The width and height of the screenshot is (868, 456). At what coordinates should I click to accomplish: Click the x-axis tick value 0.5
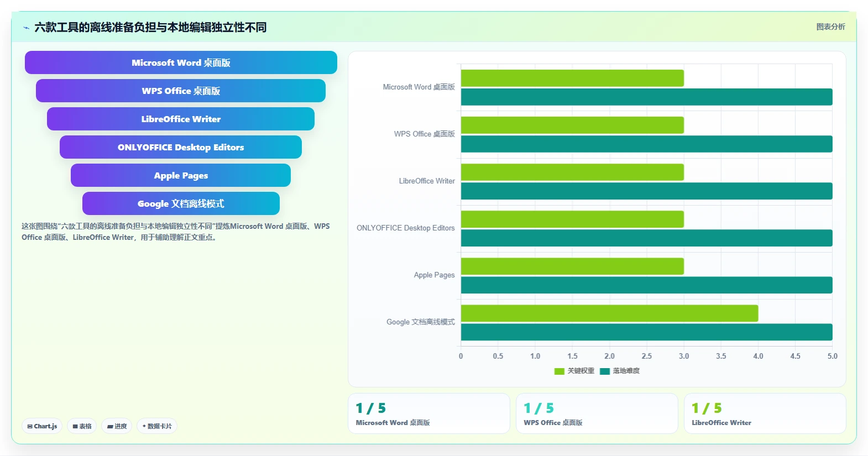pos(498,357)
